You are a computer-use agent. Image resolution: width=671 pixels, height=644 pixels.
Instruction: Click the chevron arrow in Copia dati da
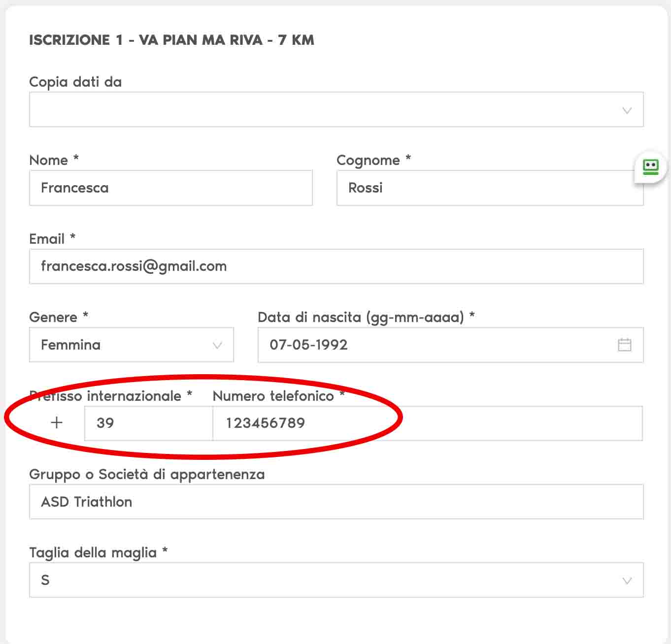coord(627,110)
